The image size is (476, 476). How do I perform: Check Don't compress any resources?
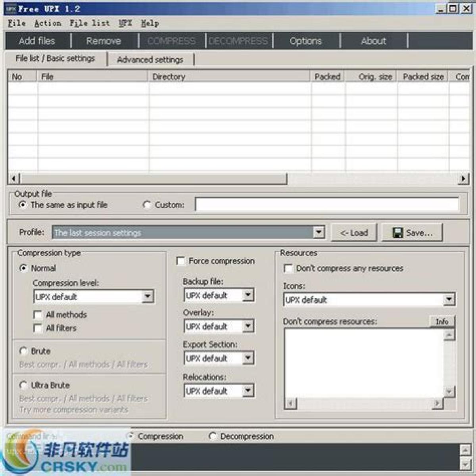click(288, 269)
